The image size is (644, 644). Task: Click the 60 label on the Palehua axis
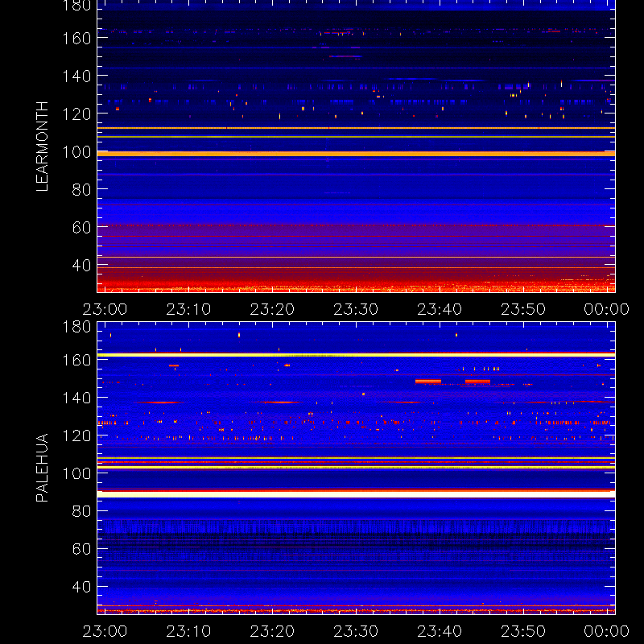81,549
